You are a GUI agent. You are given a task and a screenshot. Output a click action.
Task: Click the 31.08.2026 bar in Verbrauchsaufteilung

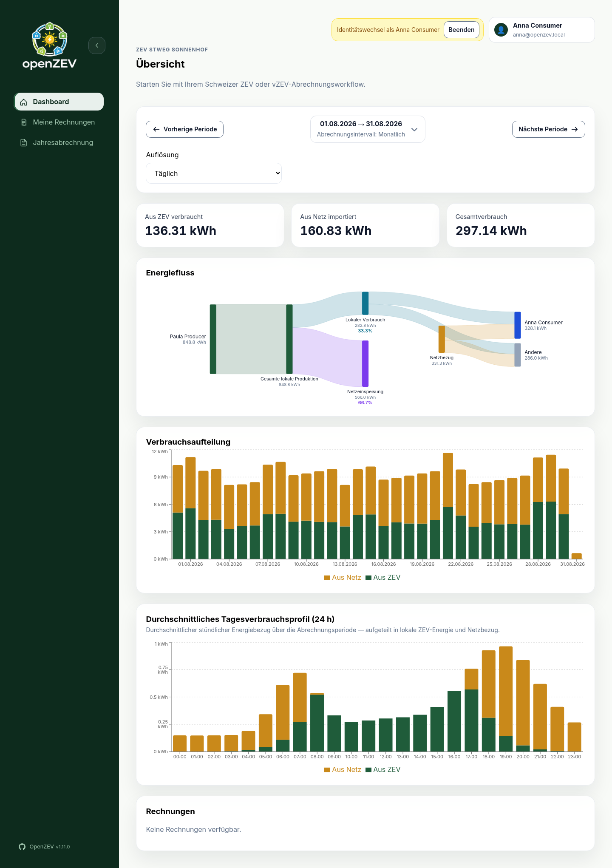(577, 556)
